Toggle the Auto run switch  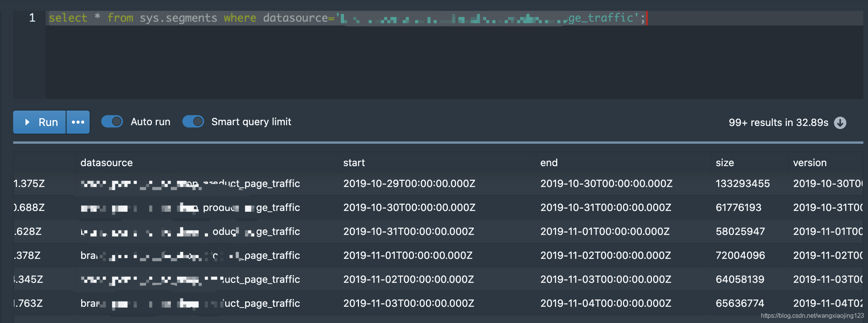coord(112,122)
